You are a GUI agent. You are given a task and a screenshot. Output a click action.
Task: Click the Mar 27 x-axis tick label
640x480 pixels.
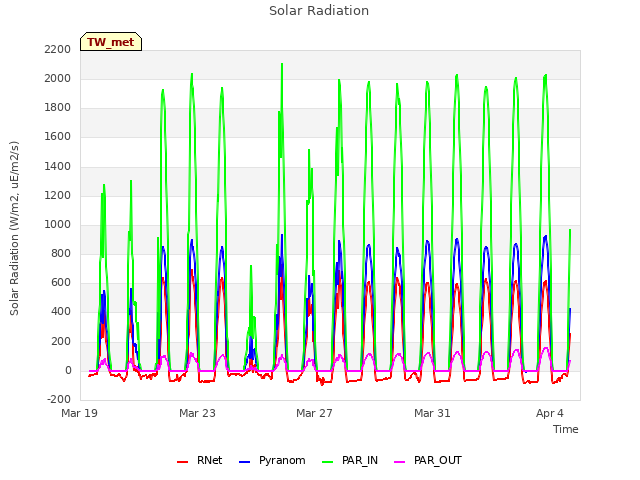click(314, 413)
